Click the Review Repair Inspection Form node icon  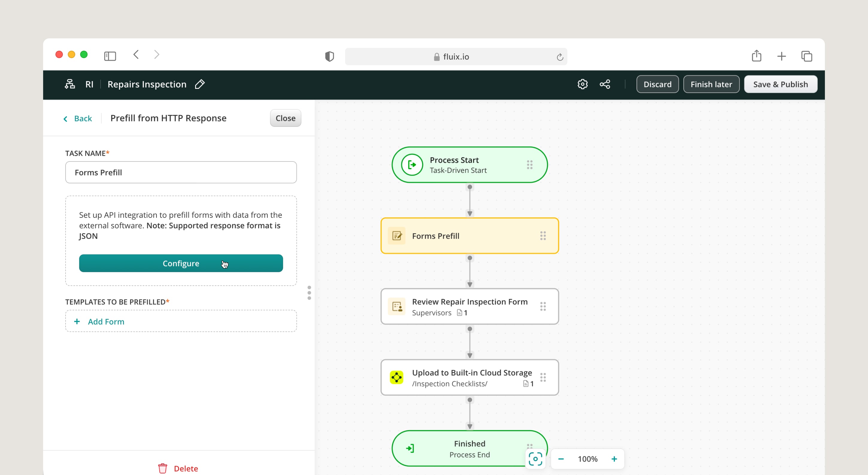click(397, 306)
